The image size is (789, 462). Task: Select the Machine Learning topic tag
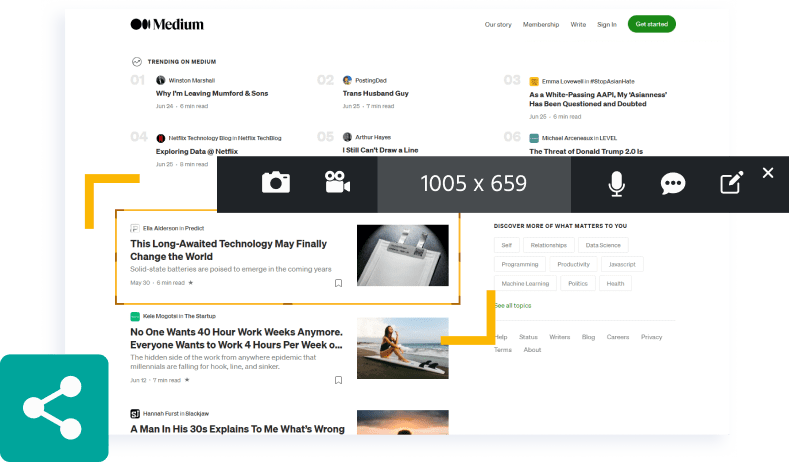(x=525, y=283)
